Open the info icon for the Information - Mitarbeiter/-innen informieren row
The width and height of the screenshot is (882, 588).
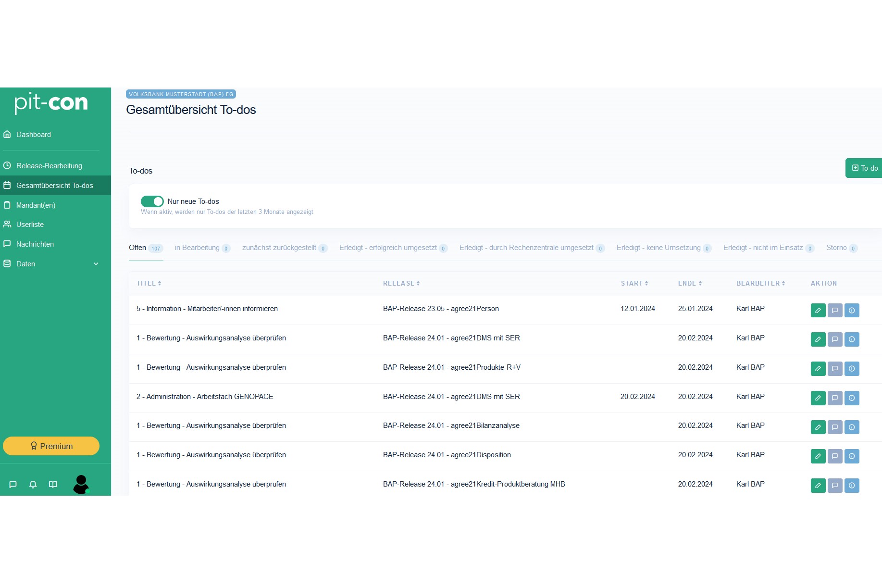(852, 310)
